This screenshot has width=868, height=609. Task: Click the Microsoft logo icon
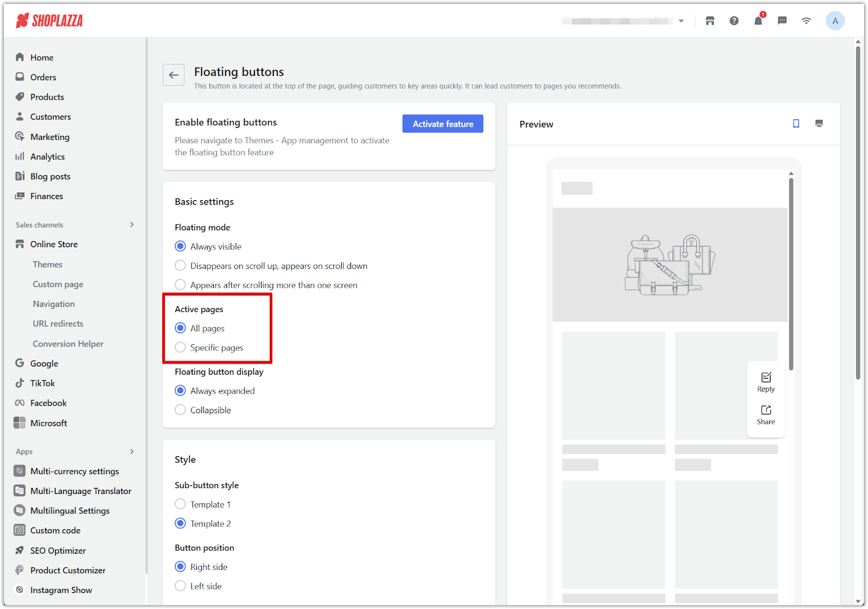point(20,422)
